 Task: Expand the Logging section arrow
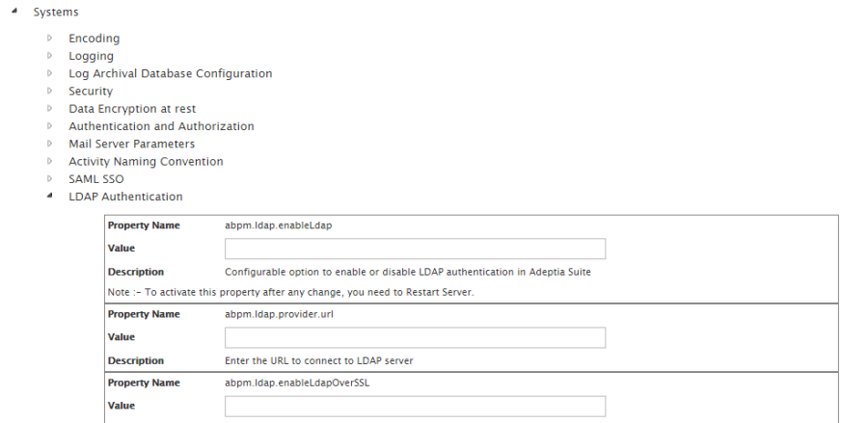(x=49, y=56)
